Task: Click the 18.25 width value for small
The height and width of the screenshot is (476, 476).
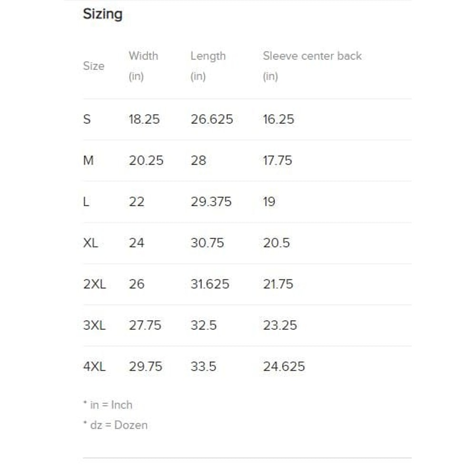Action: point(144,119)
